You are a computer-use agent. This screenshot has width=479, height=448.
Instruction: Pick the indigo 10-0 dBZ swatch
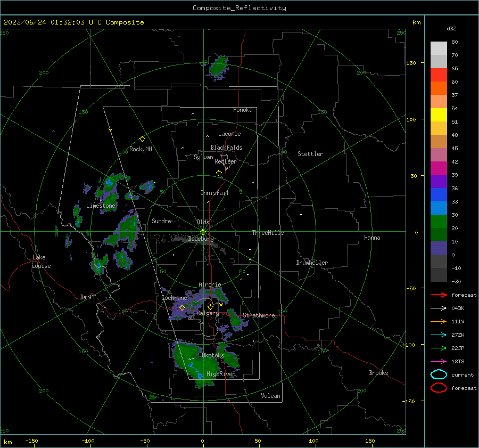439,248
